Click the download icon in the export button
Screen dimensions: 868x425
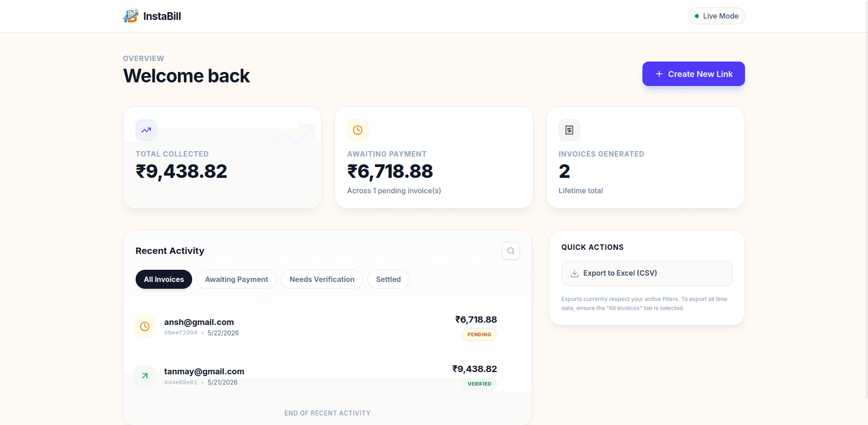point(575,273)
